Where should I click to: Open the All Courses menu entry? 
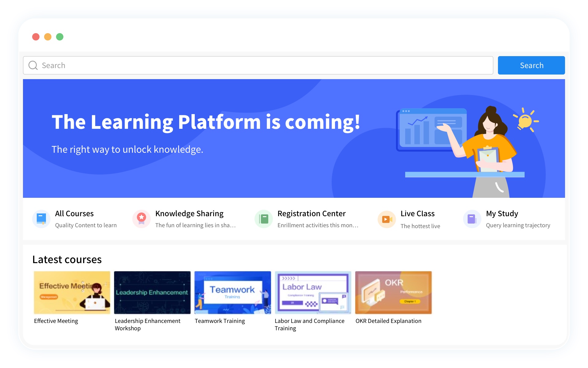point(74,213)
